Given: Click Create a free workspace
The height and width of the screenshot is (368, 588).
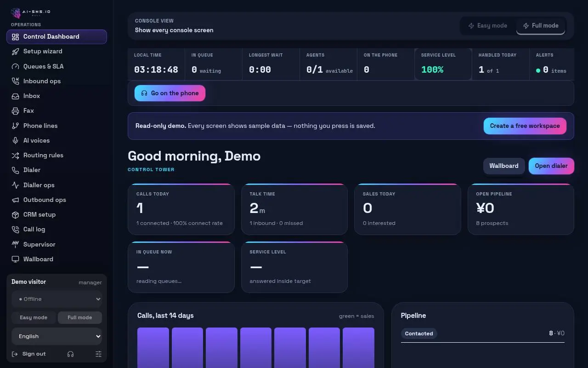Looking at the screenshot, I should coord(525,126).
